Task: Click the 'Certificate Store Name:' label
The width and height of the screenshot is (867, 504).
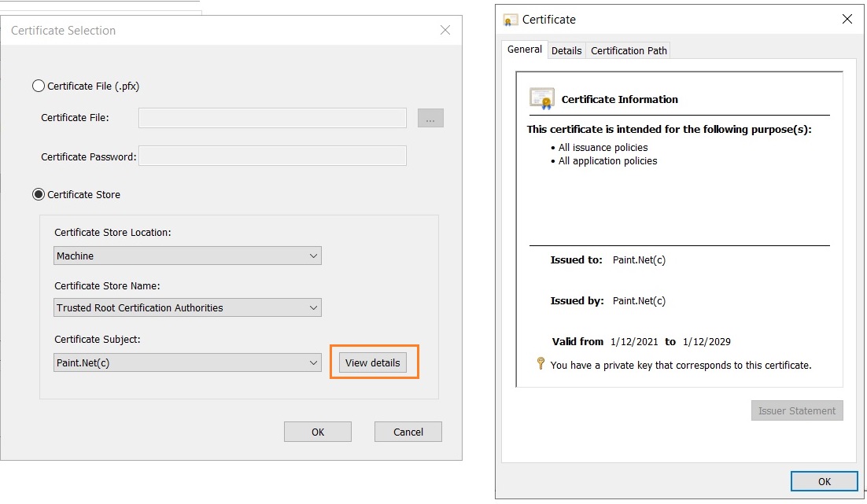Action: point(107,285)
